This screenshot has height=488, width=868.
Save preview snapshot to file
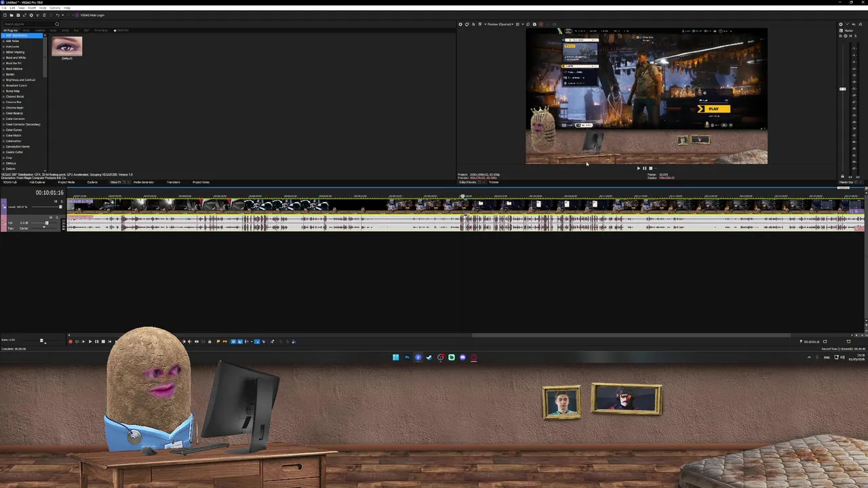pos(534,24)
